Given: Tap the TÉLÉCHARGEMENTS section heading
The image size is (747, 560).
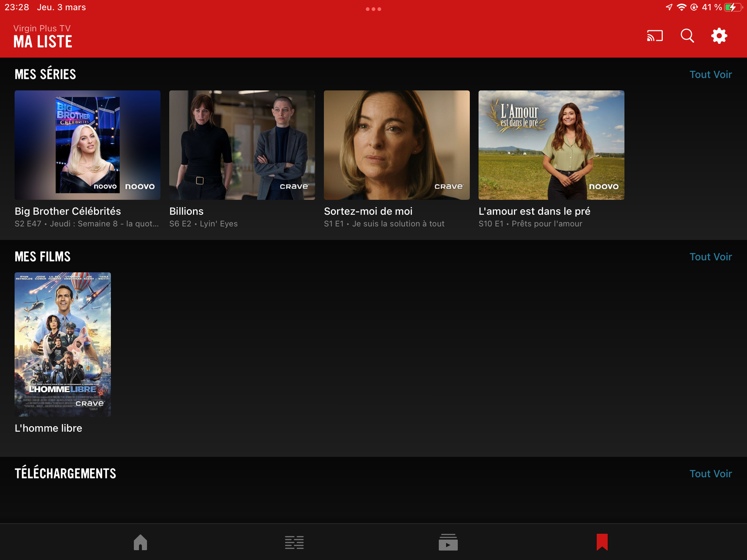Looking at the screenshot, I should [x=65, y=473].
